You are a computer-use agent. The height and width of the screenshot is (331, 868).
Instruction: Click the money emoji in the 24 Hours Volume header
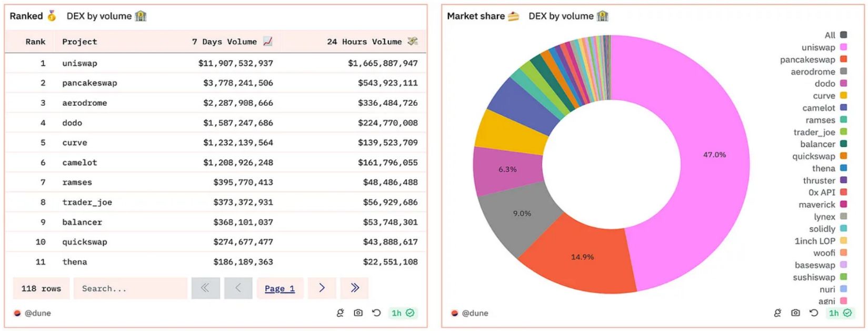pyautogui.click(x=412, y=41)
